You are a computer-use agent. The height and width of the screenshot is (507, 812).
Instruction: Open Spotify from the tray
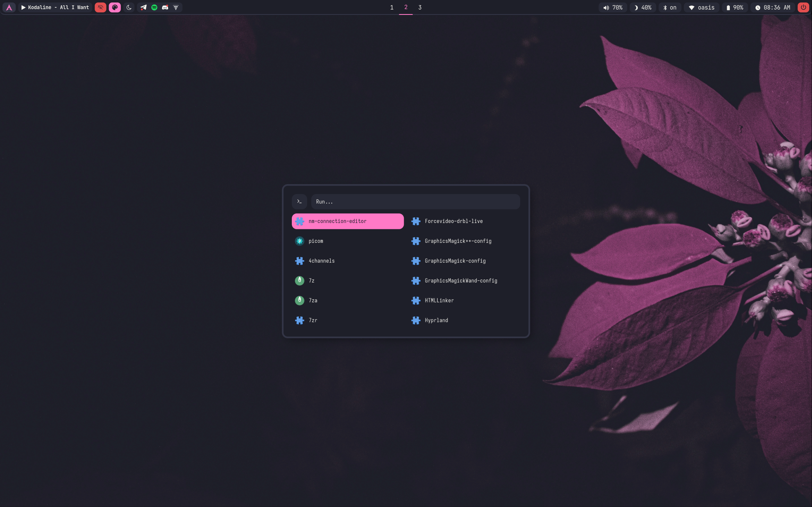click(x=154, y=7)
